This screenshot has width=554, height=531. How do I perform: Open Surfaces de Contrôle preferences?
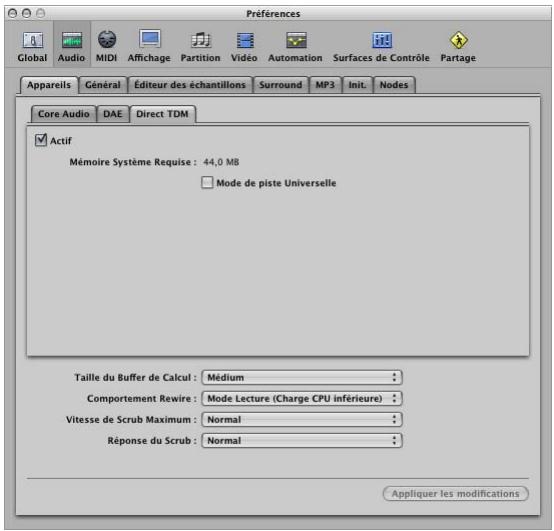click(x=381, y=46)
